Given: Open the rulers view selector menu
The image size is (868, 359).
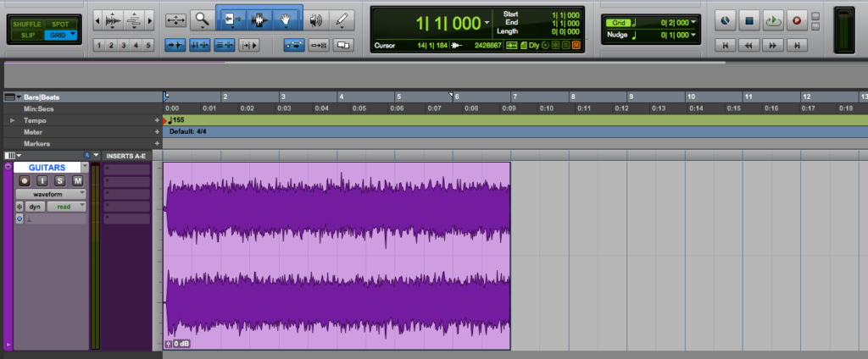Looking at the screenshot, I should click(x=14, y=97).
